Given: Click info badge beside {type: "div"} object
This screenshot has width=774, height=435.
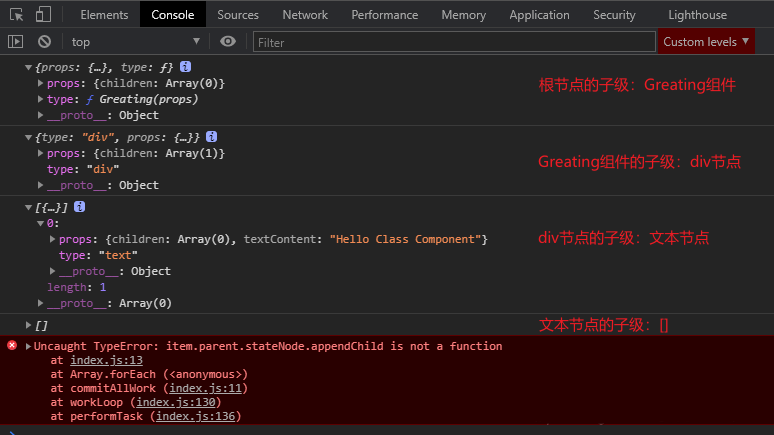Looking at the screenshot, I should pos(212,136).
